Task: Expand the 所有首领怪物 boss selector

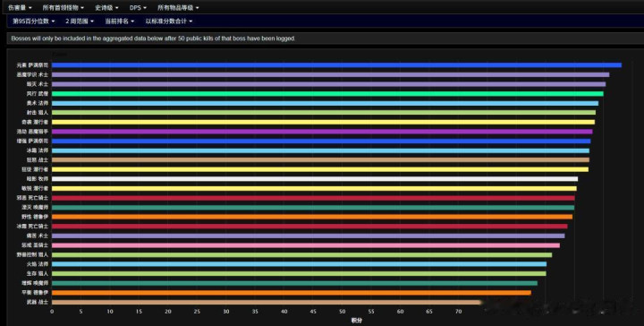Action: (x=64, y=8)
